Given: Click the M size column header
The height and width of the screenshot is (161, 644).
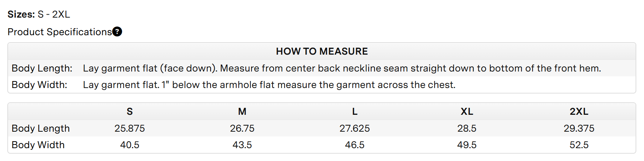Looking at the screenshot, I should tap(242, 111).
